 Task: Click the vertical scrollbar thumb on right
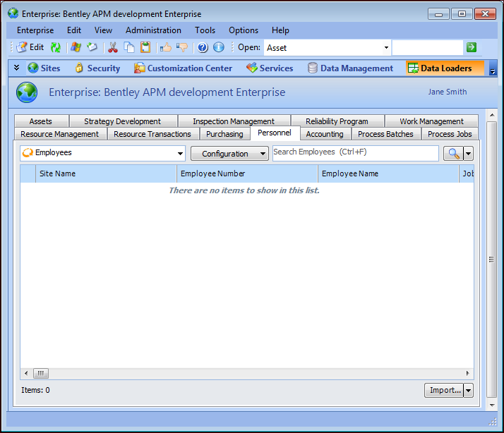(492, 260)
